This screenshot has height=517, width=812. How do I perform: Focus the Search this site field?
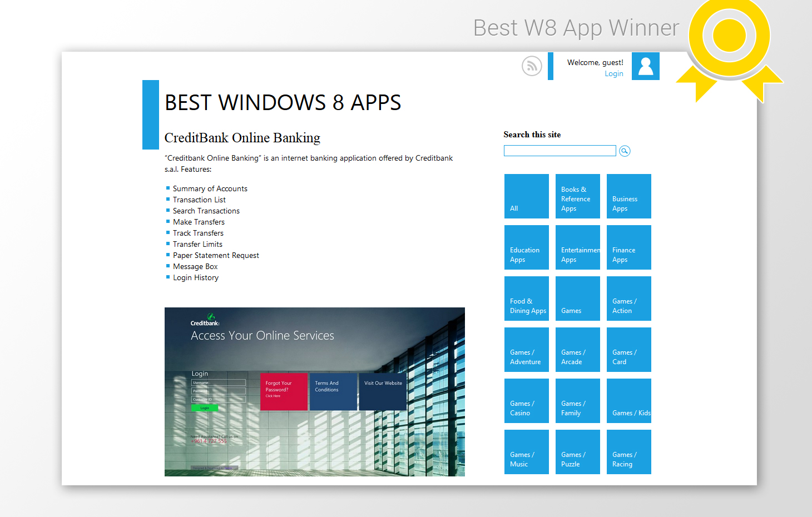560,151
